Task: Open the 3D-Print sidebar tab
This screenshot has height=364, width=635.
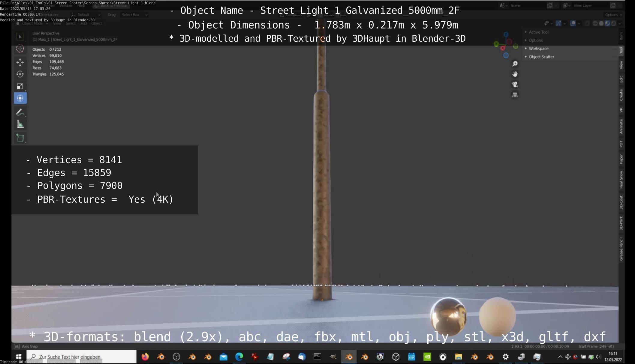Action: (621, 223)
